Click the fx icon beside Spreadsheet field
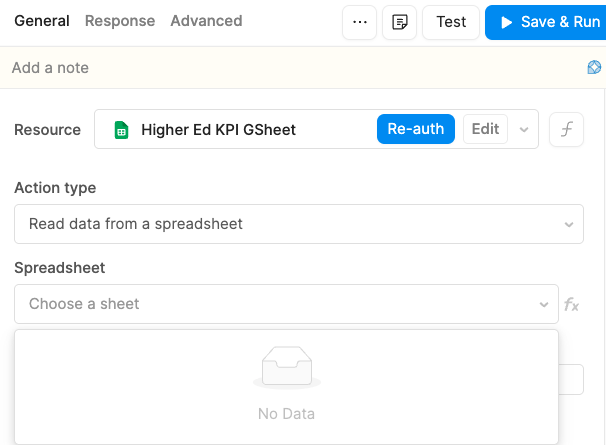Screen dimensions: 606x445 click(x=572, y=304)
